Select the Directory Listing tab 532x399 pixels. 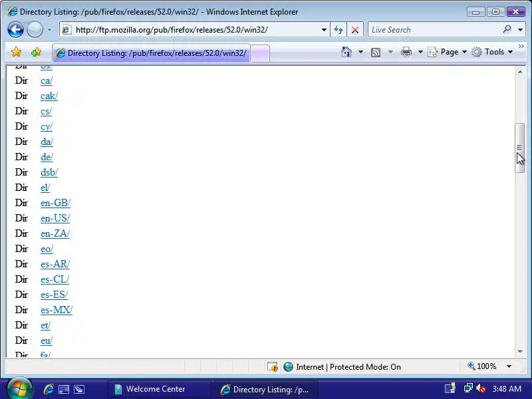click(152, 53)
